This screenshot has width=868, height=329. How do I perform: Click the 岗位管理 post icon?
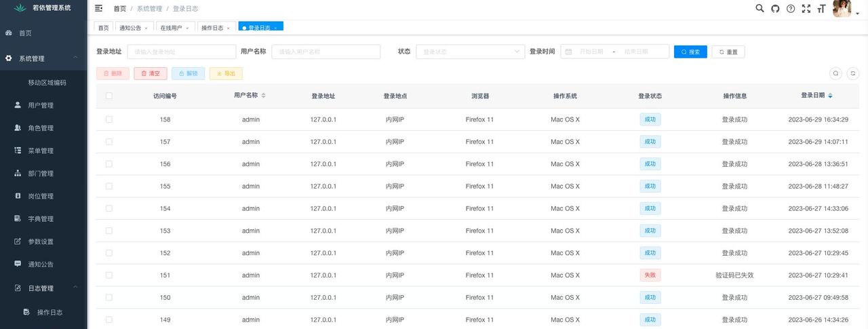pos(18,196)
